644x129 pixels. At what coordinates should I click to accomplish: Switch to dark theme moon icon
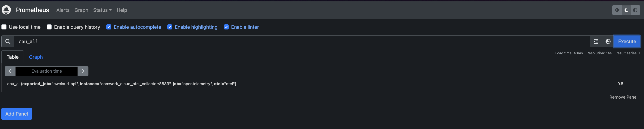[626, 10]
